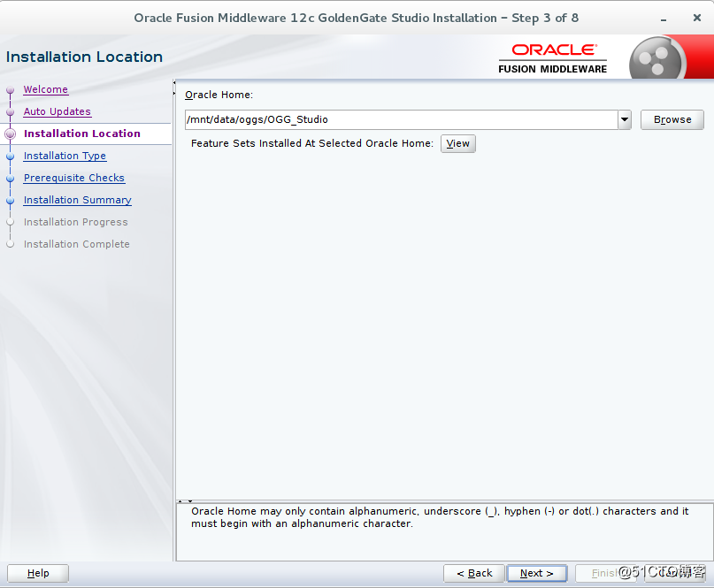Expand the Oracle Home dropdown arrow
Viewport: 714px width, 588px height.
coord(625,119)
